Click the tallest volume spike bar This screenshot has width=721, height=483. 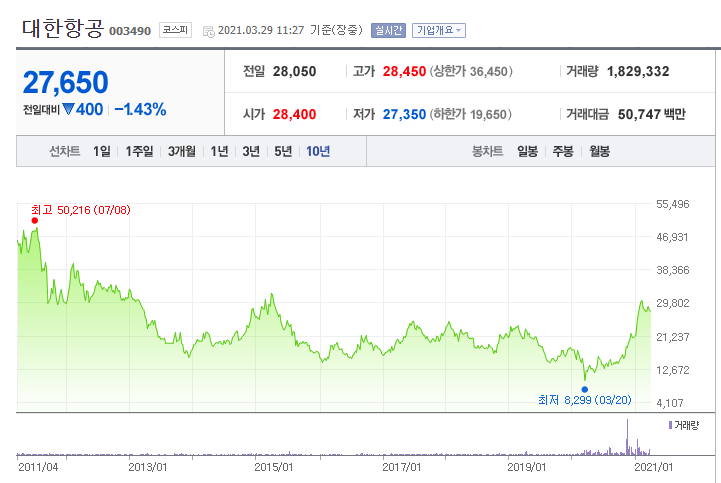627,437
